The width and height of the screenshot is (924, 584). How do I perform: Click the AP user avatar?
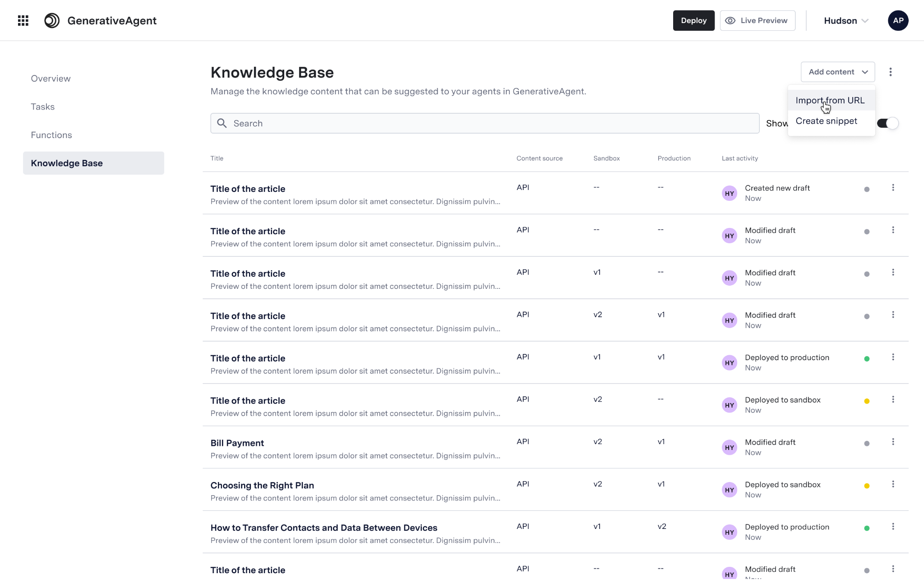pyautogui.click(x=898, y=20)
